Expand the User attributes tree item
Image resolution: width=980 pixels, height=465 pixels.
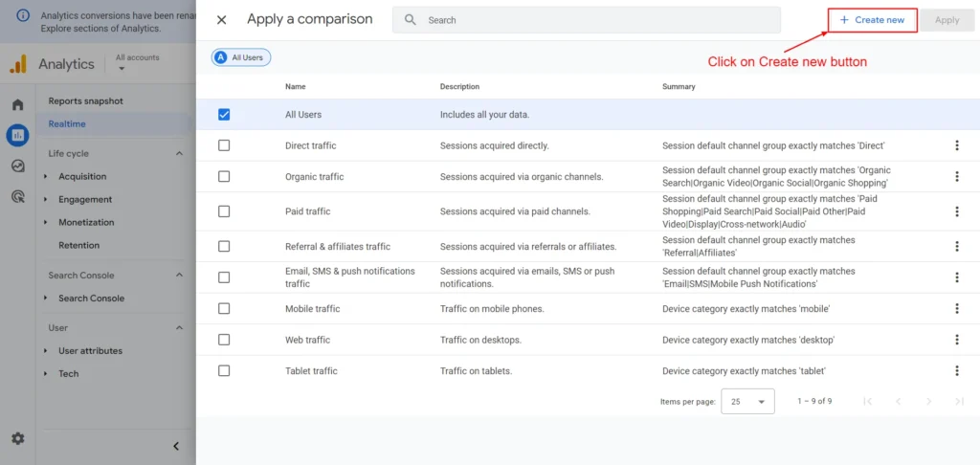46,351
